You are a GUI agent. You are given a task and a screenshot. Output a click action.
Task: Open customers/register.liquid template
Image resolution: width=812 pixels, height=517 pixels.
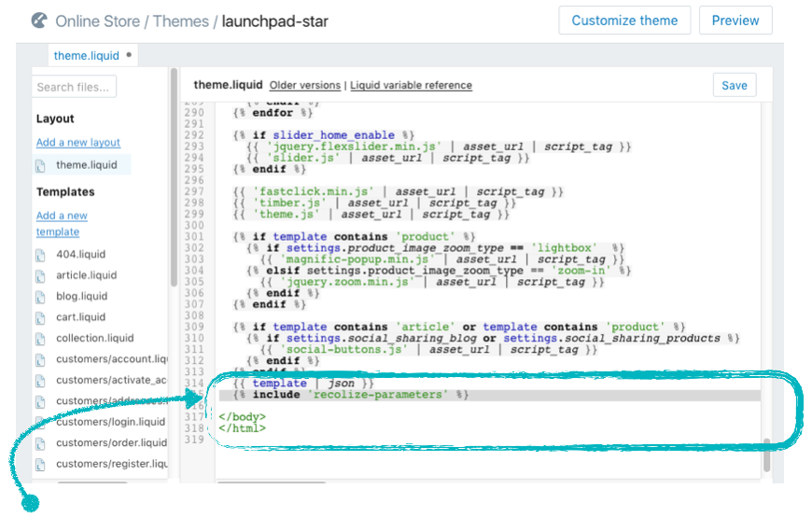pyautogui.click(x=112, y=464)
